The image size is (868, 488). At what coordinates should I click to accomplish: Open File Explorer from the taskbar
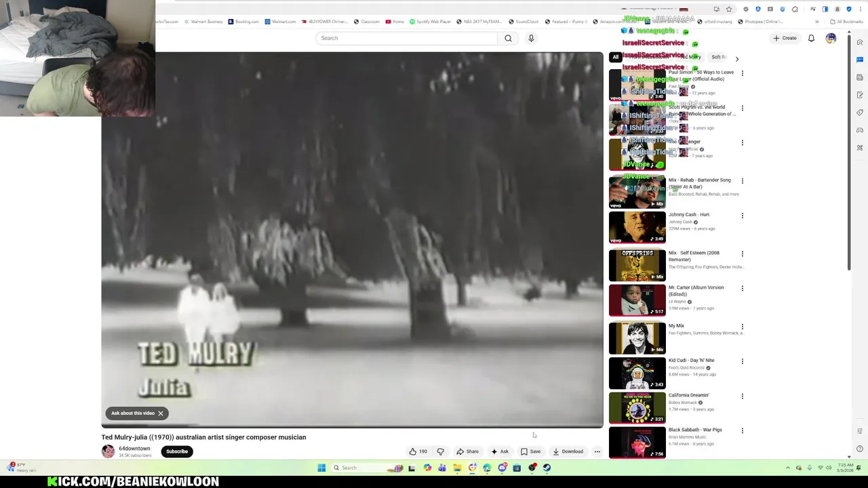click(x=457, y=468)
